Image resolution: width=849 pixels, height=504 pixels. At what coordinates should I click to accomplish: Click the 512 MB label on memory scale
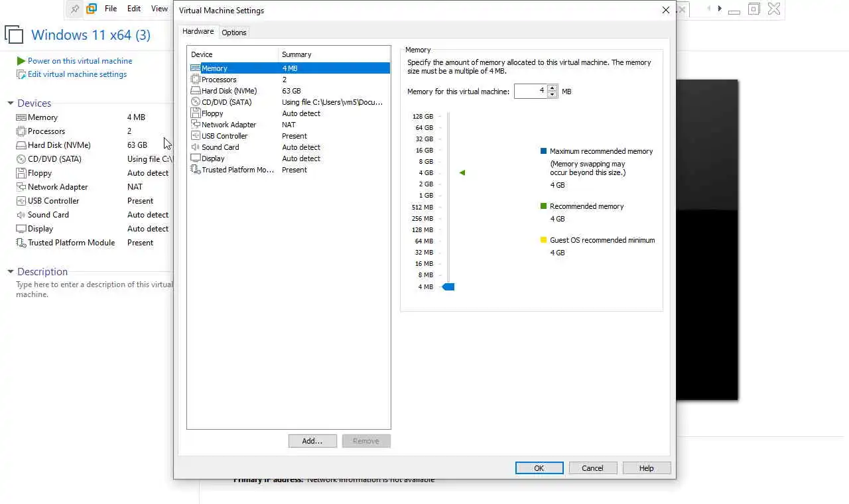tap(423, 207)
